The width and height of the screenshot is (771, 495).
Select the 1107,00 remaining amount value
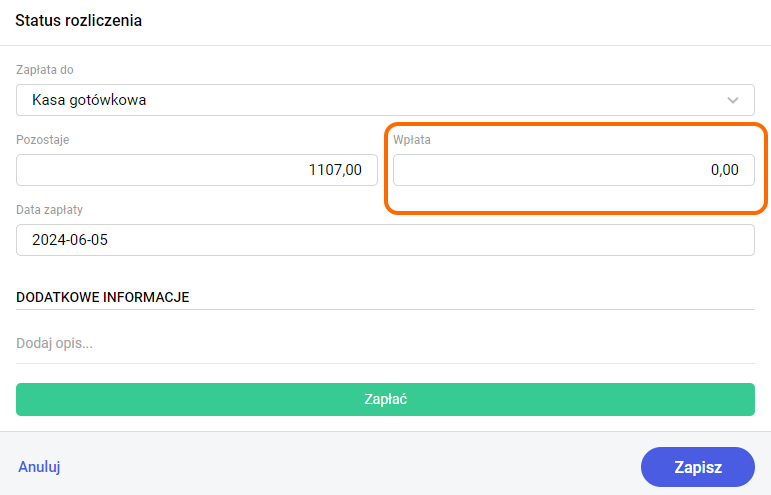pos(335,170)
